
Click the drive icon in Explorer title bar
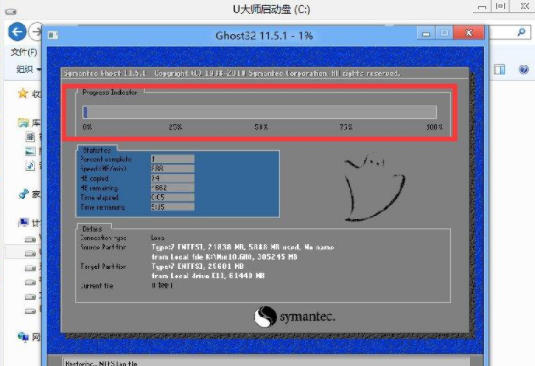point(11,12)
